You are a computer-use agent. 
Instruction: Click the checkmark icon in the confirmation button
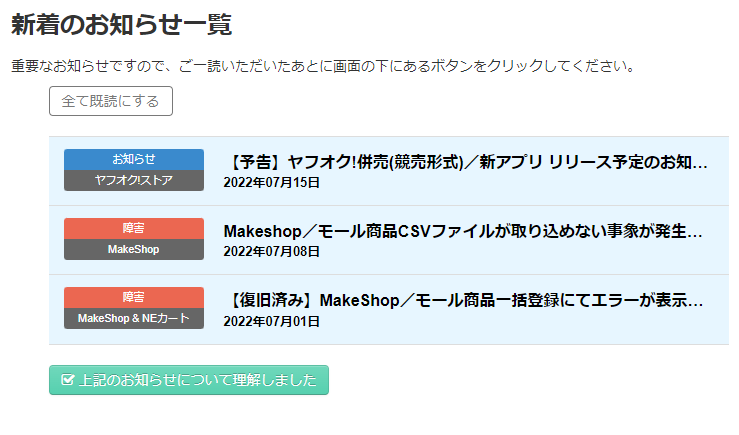pyautogui.click(x=68, y=380)
